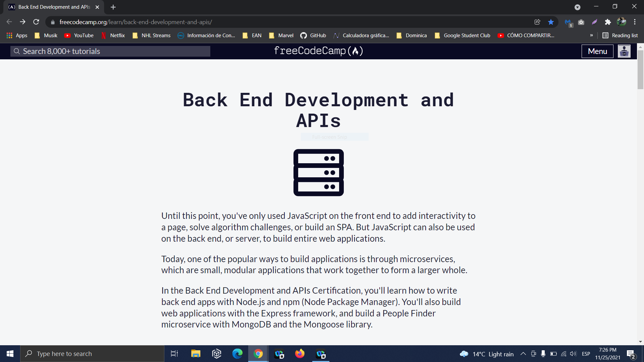Click the scrollbar down arrow
644x362 pixels.
coord(640,342)
